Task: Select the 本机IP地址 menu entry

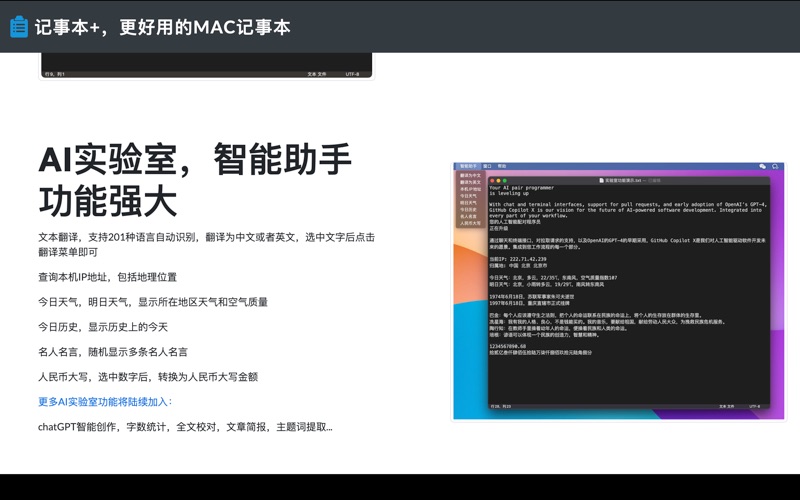Action: (x=470, y=189)
